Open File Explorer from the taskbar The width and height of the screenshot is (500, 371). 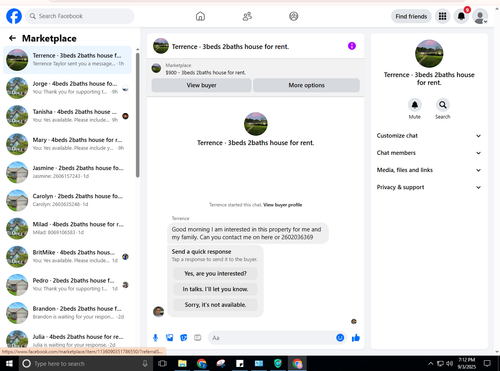pos(182,363)
